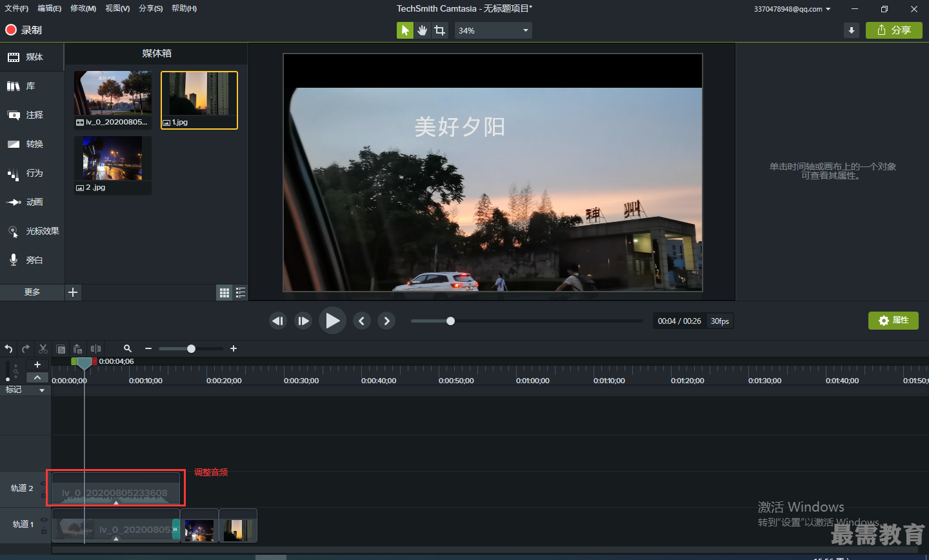The width and height of the screenshot is (929, 560).
Task: Click the playback scrubber handle
Action: (x=450, y=321)
